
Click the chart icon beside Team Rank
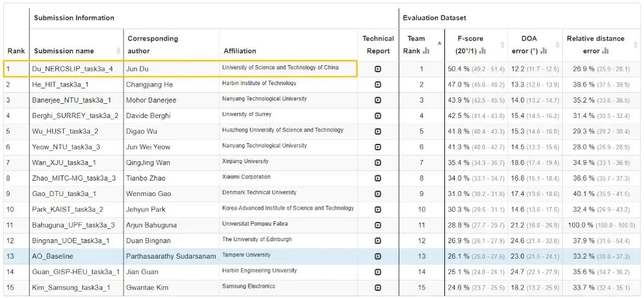pos(426,51)
